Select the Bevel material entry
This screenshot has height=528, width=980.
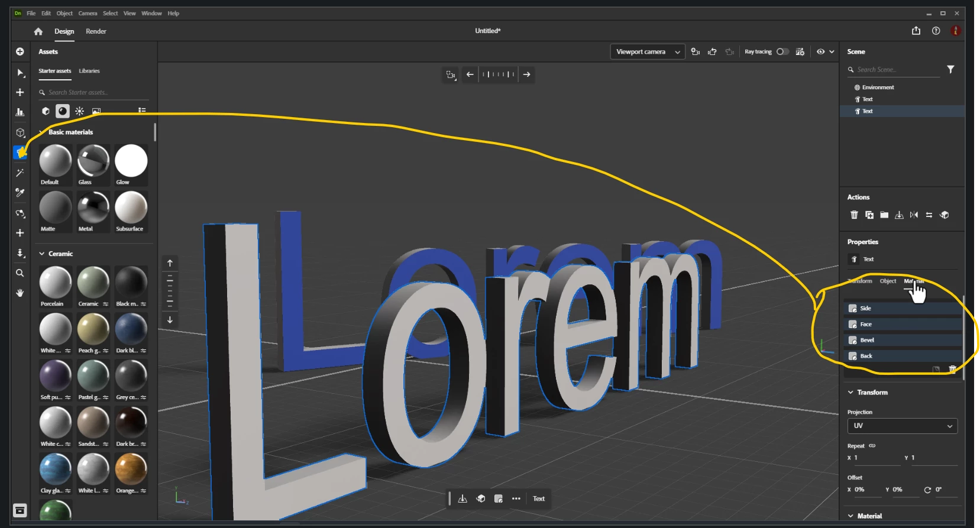tap(903, 340)
